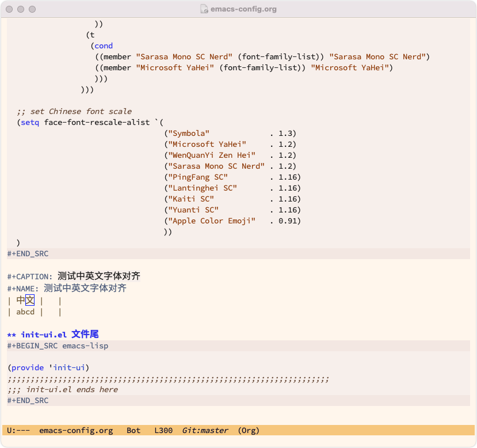This screenshot has height=448, width=477.
Task: Click the #+CAPTION: keyword
Action: [30, 276]
